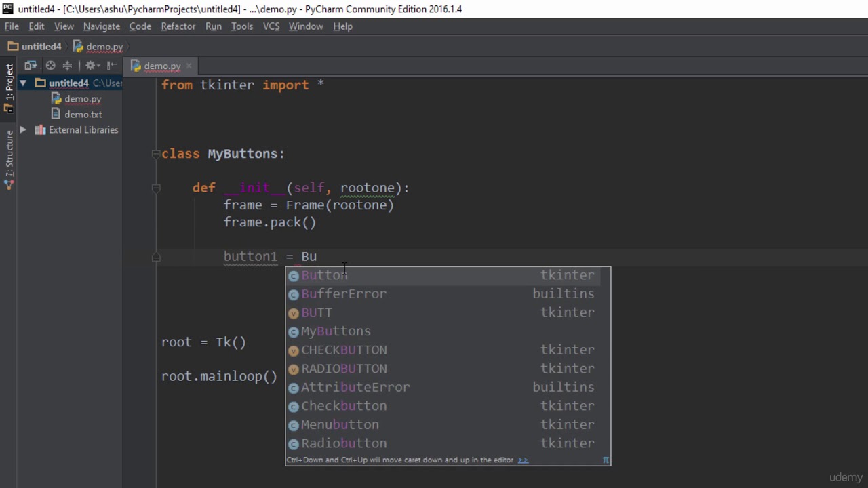Click untitled4 in the navigation breadcrumb
The height and width of the screenshot is (488, 868).
(x=41, y=47)
